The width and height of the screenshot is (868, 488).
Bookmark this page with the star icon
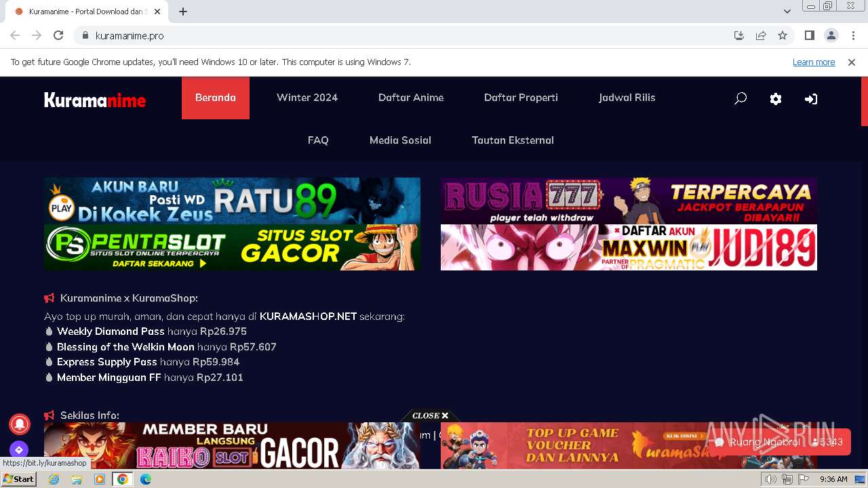[783, 35]
